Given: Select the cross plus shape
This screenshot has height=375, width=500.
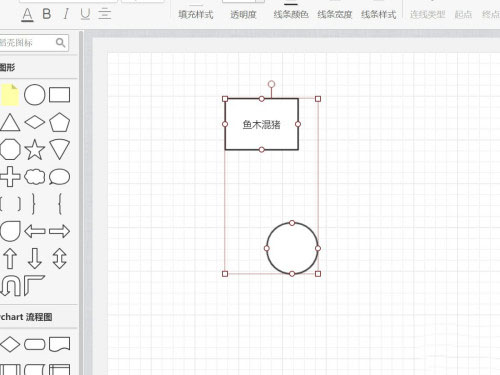Looking at the screenshot, I should pyautogui.click(x=10, y=177).
